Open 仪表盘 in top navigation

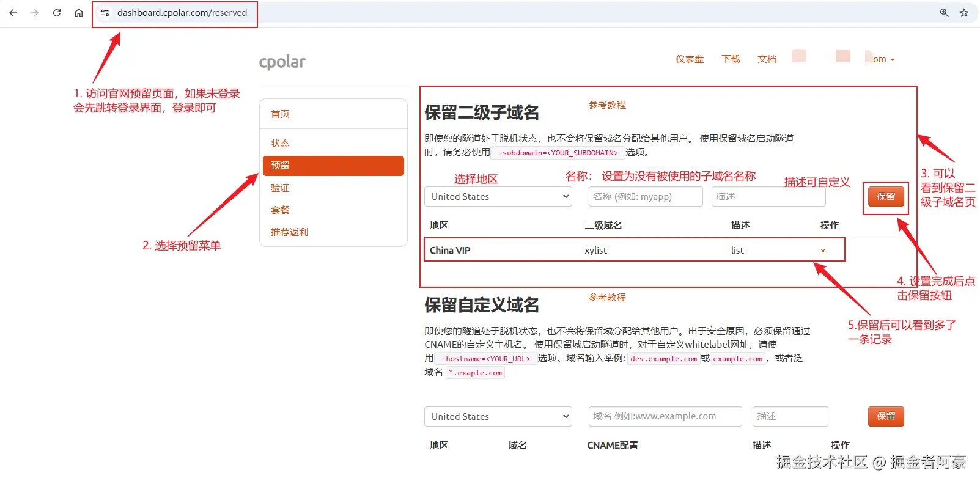click(x=690, y=59)
